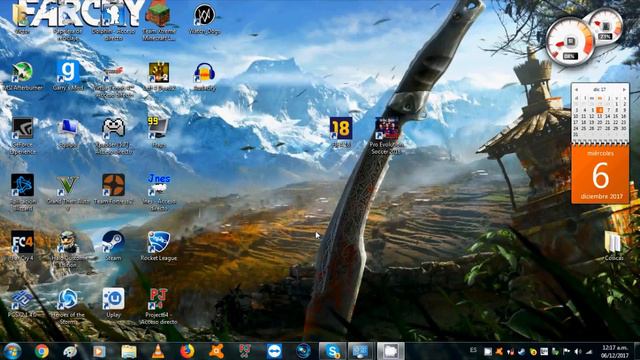This screenshot has height=360, width=640.
Task: Open the blue launcher icon left of GTA V
Action: click(22, 186)
